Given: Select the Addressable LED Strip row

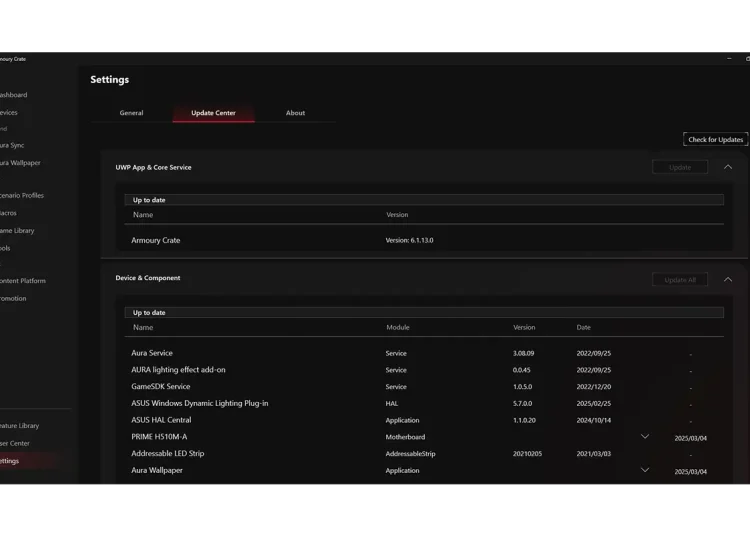Looking at the screenshot, I should (x=424, y=453).
